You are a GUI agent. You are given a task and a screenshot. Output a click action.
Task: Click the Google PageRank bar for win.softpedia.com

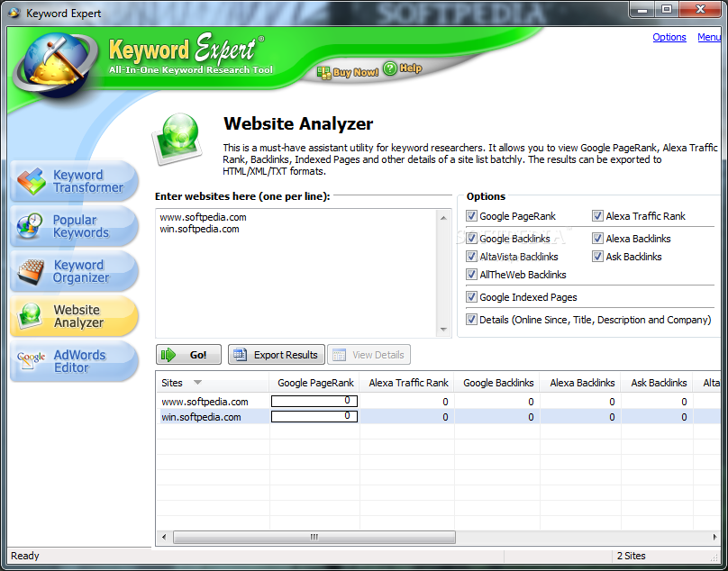point(314,416)
